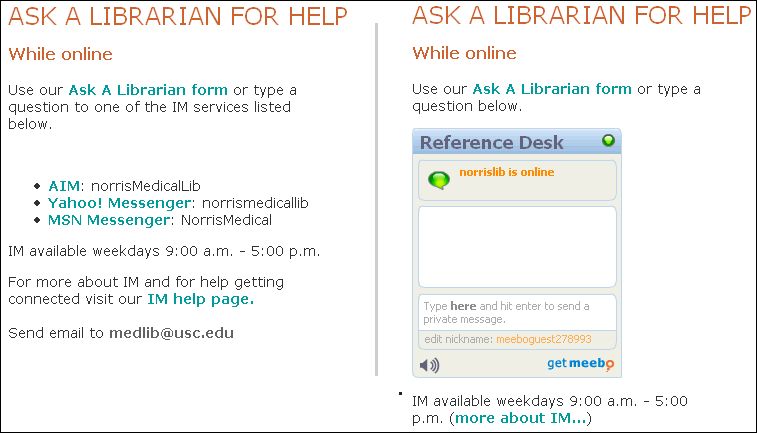Open the more about IM link
757x433 pixels.
[x=520, y=418]
